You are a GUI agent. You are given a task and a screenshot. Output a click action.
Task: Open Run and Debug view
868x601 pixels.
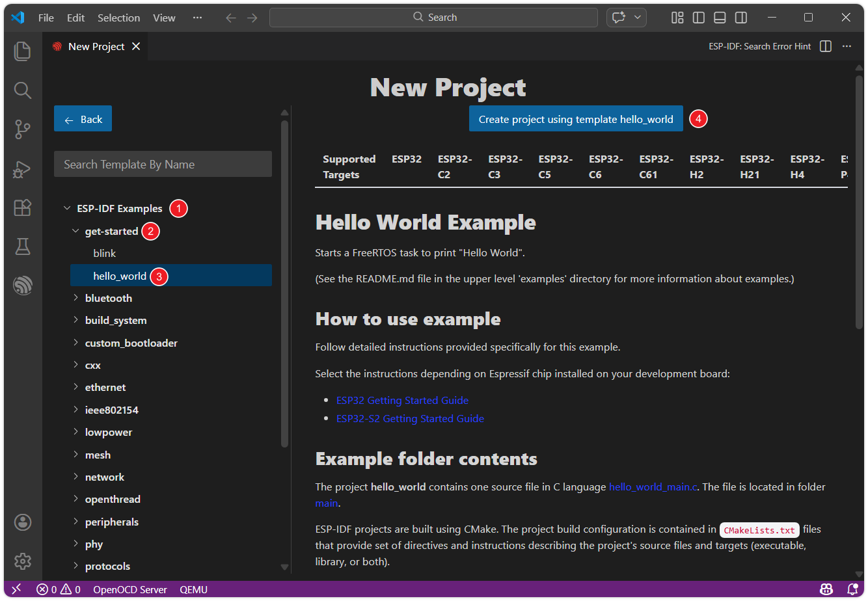23,169
